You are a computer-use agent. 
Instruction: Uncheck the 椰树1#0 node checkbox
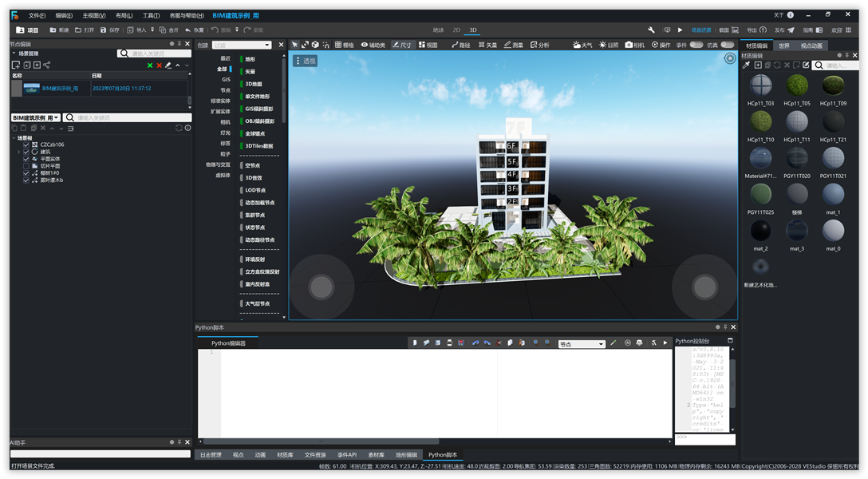[x=26, y=173]
